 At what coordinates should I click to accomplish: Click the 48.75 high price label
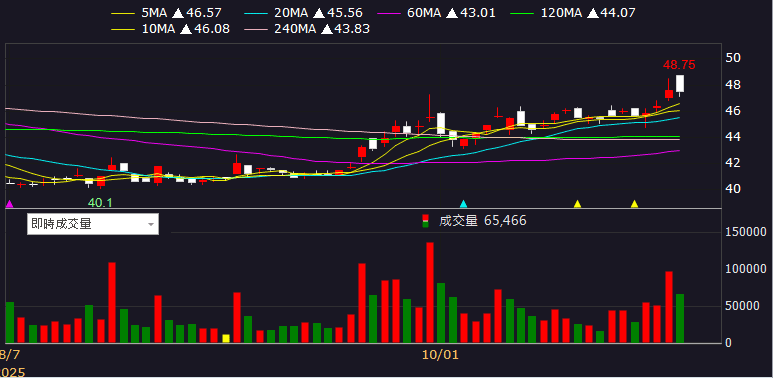(x=679, y=65)
